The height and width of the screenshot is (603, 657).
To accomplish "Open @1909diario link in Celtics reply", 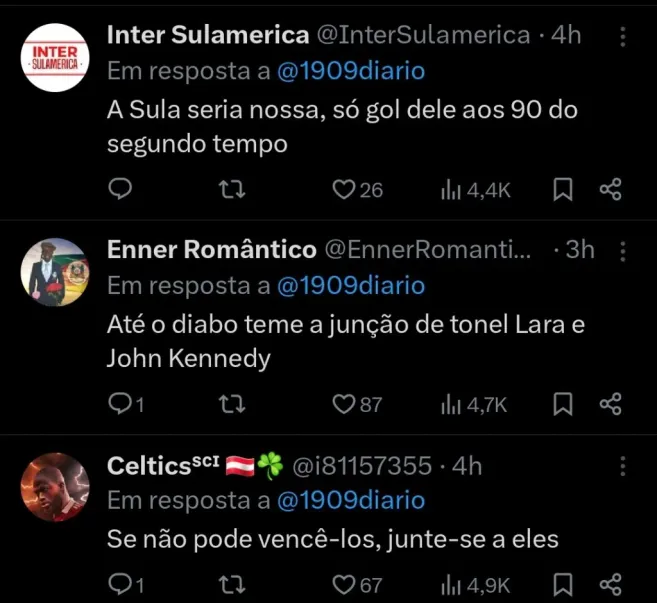I will pos(350,500).
